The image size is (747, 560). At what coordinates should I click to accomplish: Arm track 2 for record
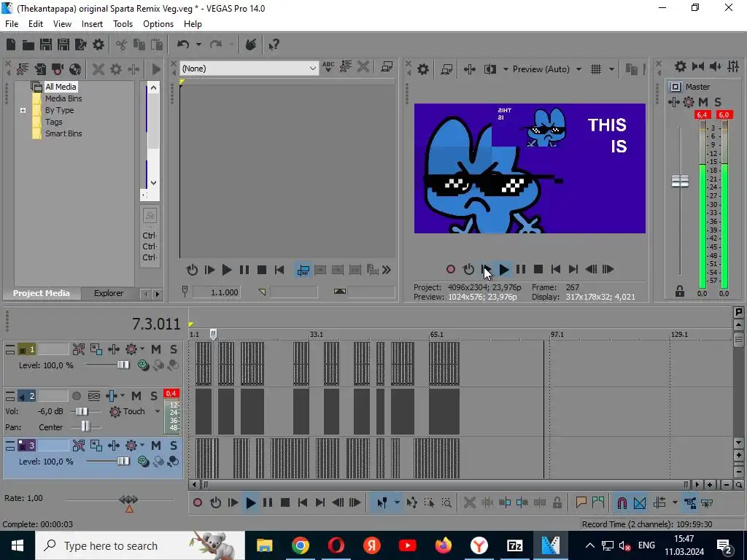click(x=76, y=396)
